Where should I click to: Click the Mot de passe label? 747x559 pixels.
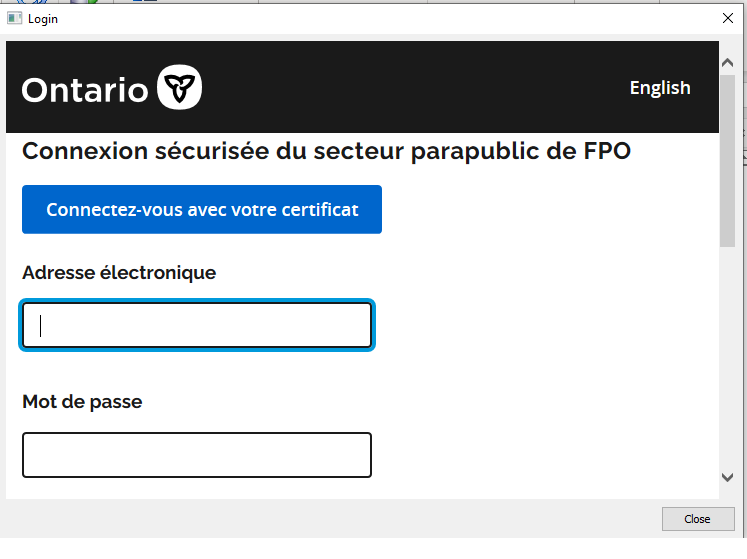coord(82,402)
